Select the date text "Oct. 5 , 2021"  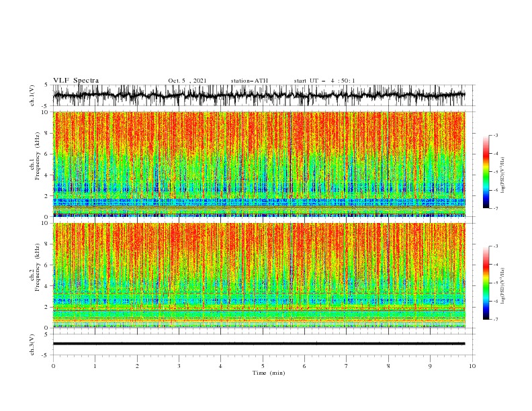[x=187, y=81]
